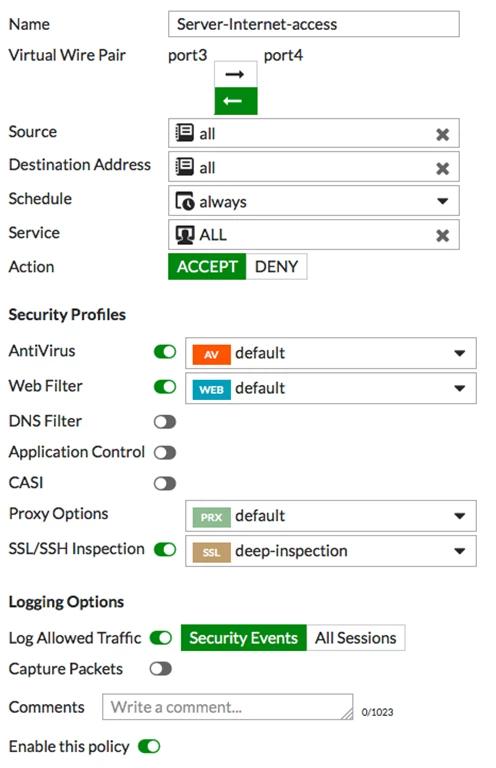
Task: Click the SSL profile badge icon
Action: tap(212, 552)
